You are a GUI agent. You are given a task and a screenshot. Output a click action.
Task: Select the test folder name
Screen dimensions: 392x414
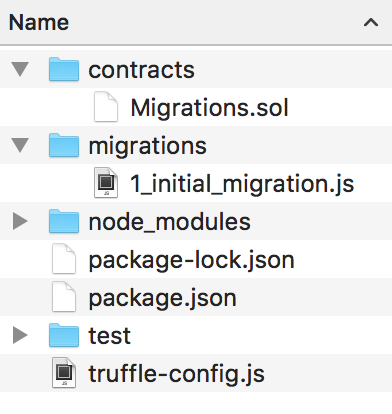109,336
